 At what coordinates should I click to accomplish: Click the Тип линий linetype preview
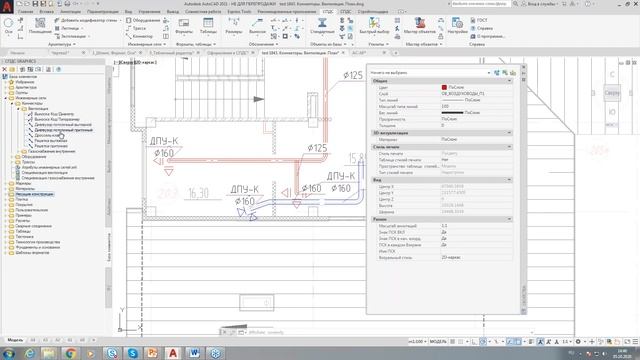[452, 100]
